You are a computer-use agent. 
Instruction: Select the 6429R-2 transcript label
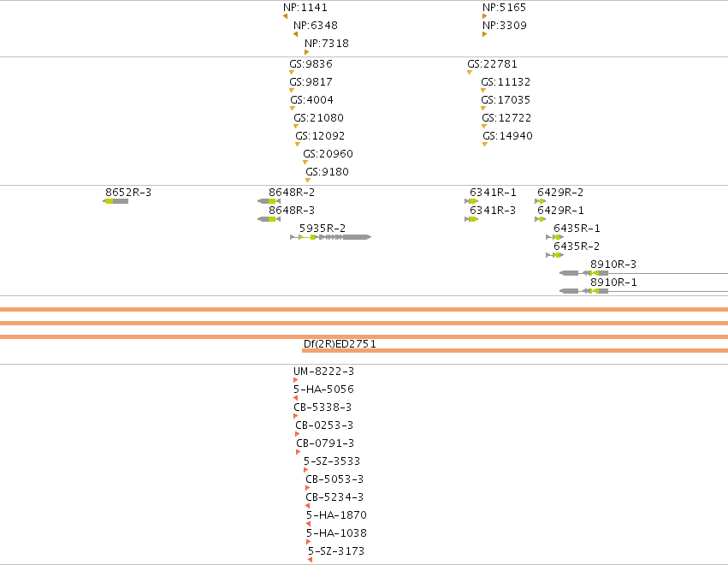(x=560, y=193)
